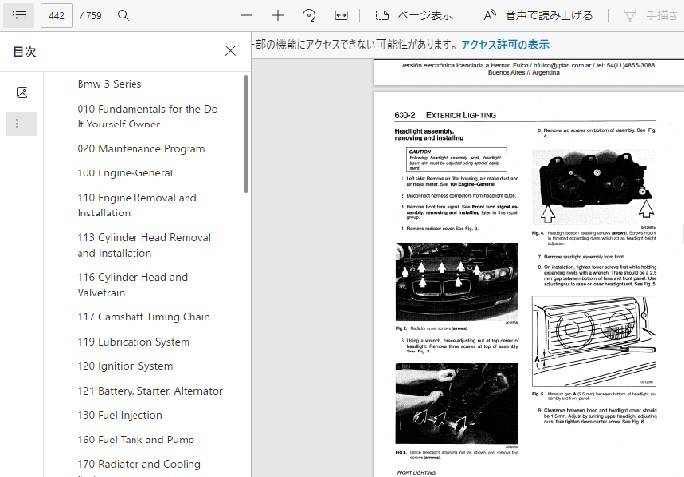Select the draw (手描き) tool
This screenshot has height=477, width=684.
pos(652,15)
